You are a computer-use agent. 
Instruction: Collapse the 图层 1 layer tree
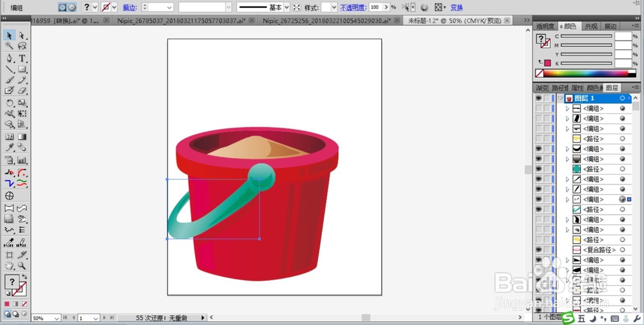560,98
